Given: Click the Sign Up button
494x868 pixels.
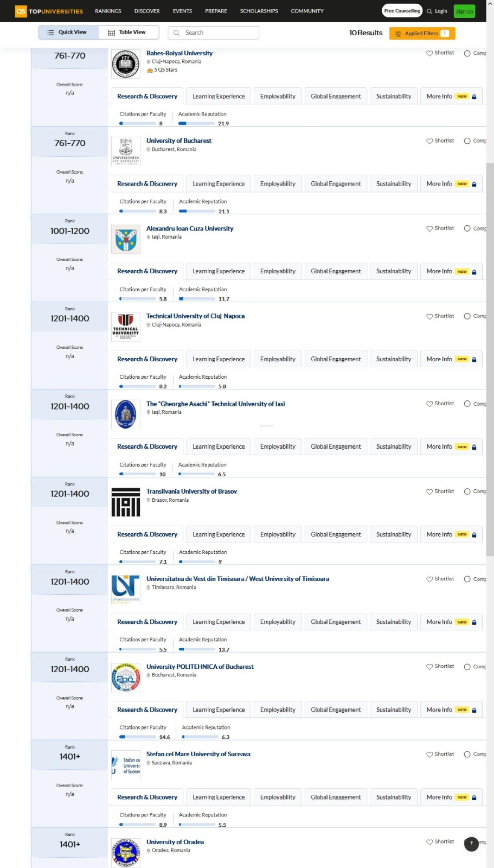Looking at the screenshot, I should 464,11.
